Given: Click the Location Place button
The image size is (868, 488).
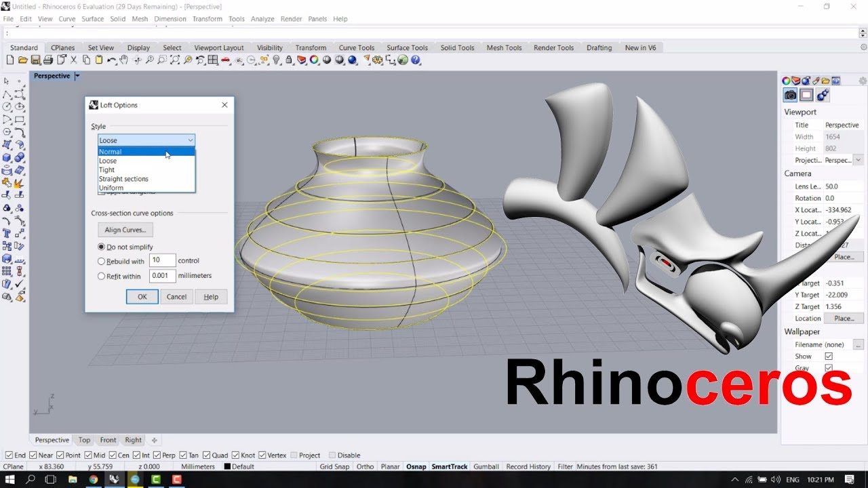Looking at the screenshot, I should click(x=844, y=318).
